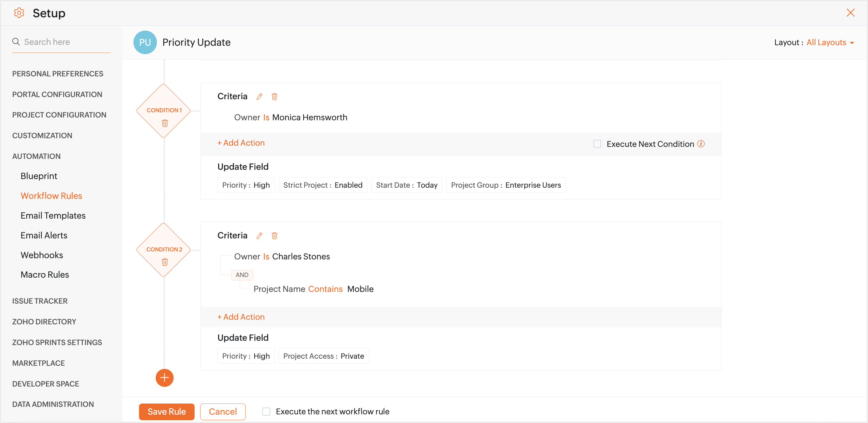Add Action under Condition 2
Image resolution: width=868 pixels, height=423 pixels.
click(x=241, y=317)
